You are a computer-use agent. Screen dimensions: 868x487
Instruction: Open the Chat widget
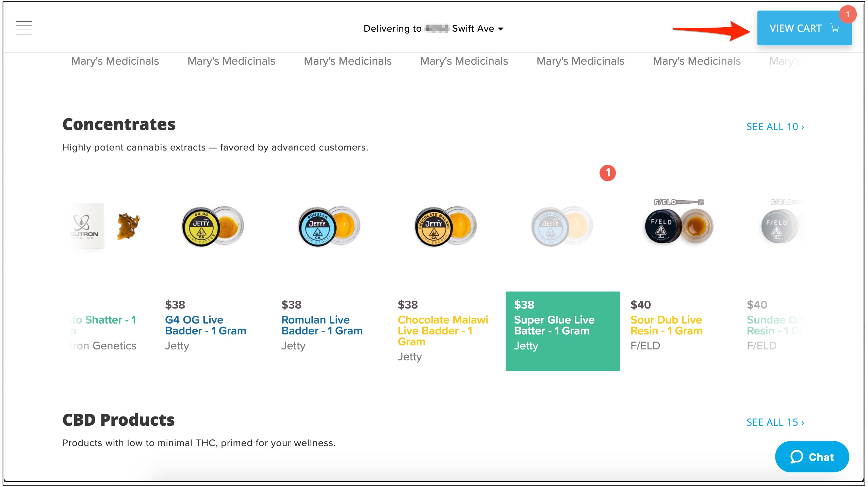[812, 456]
